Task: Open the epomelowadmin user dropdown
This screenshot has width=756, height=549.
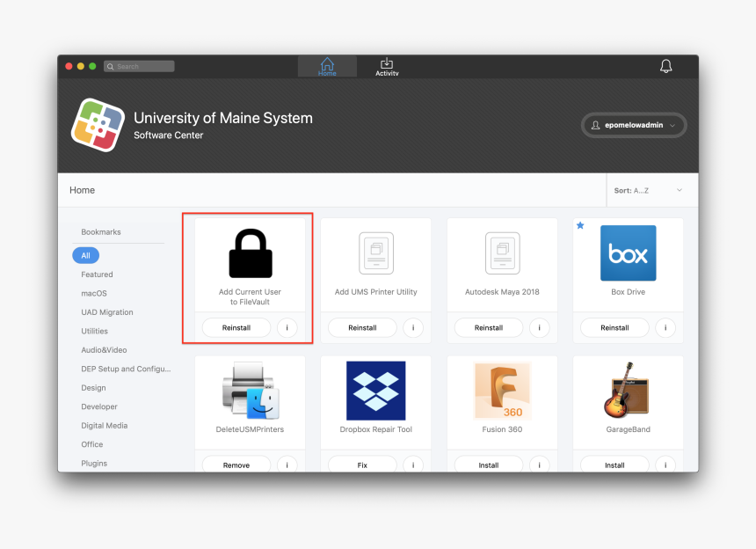Action: coord(634,125)
